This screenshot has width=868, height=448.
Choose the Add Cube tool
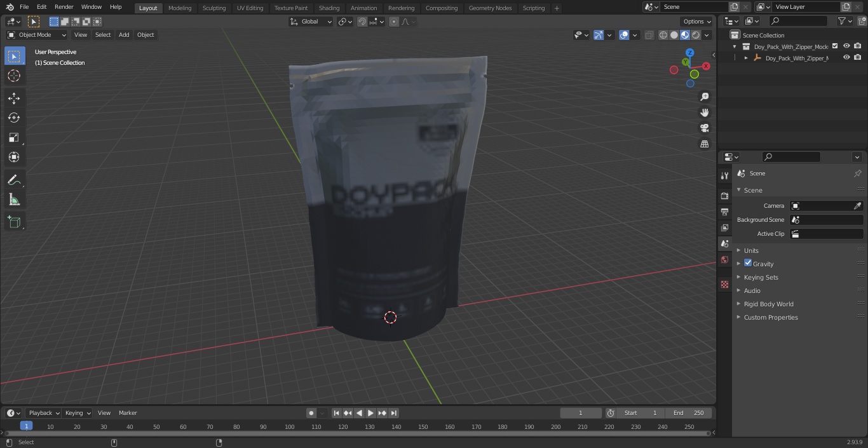[x=14, y=222]
